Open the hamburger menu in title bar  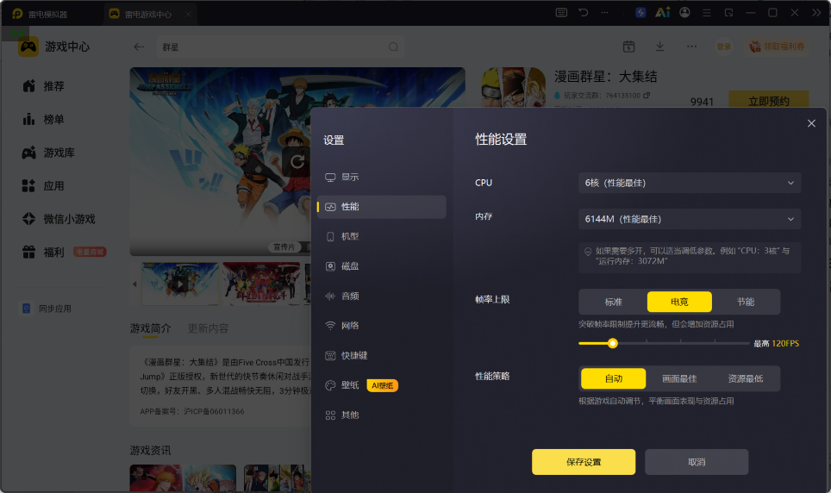pyautogui.click(x=706, y=13)
